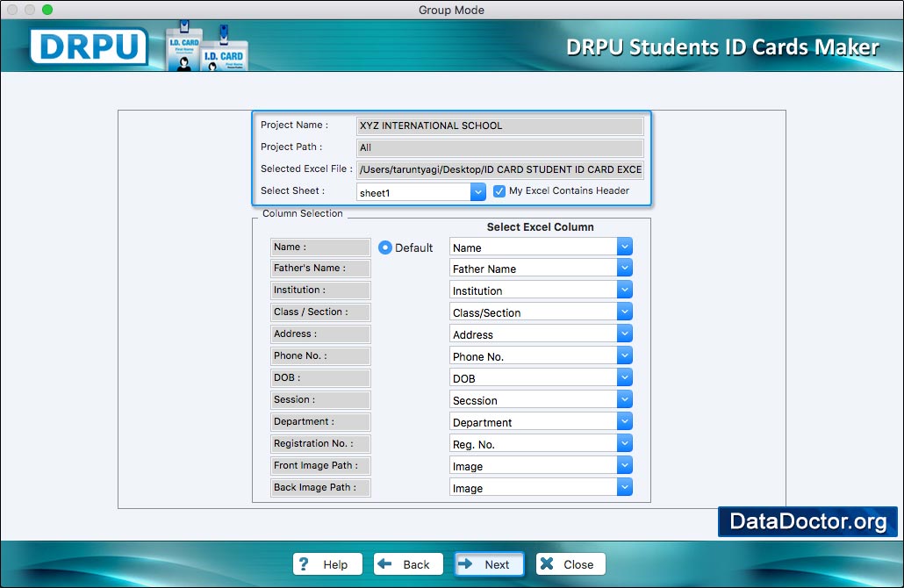Click the Close button
Image resolution: width=904 pixels, height=588 pixels.
(x=570, y=563)
